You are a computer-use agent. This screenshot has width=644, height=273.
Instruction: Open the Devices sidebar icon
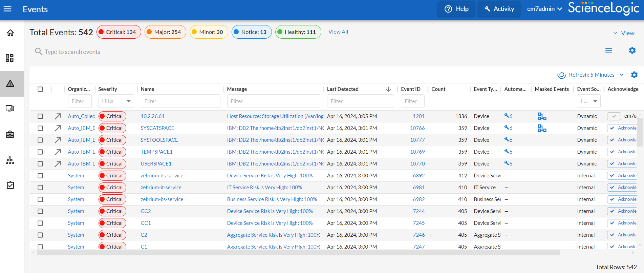point(10,109)
